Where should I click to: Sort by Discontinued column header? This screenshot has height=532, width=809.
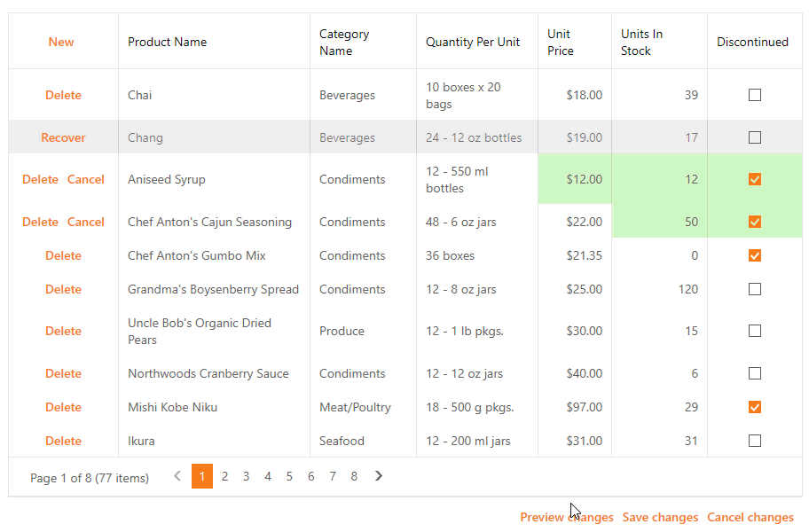(x=755, y=42)
